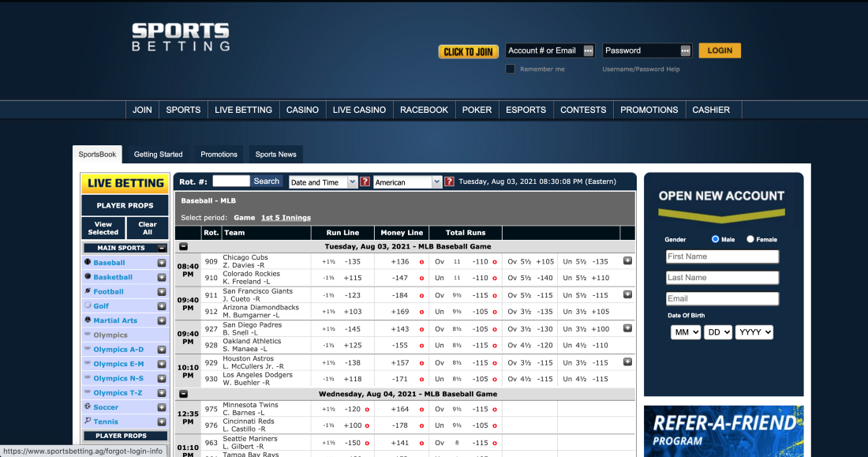Click the autofill icon in the Password field
This screenshot has width=868, height=457.
pos(685,51)
